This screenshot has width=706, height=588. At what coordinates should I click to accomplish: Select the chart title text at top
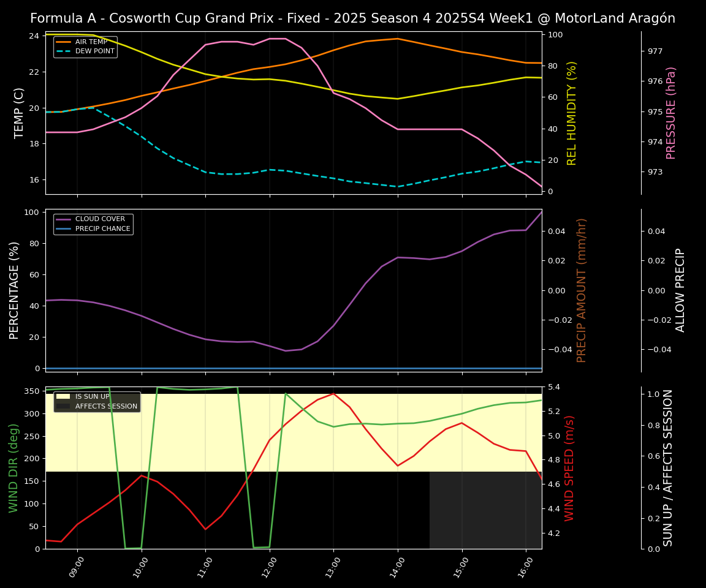[352, 18]
